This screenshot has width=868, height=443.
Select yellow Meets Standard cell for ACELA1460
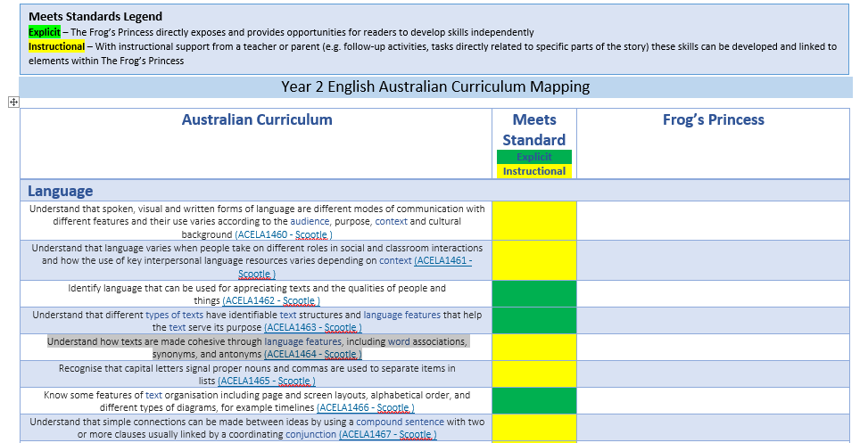[x=534, y=221]
